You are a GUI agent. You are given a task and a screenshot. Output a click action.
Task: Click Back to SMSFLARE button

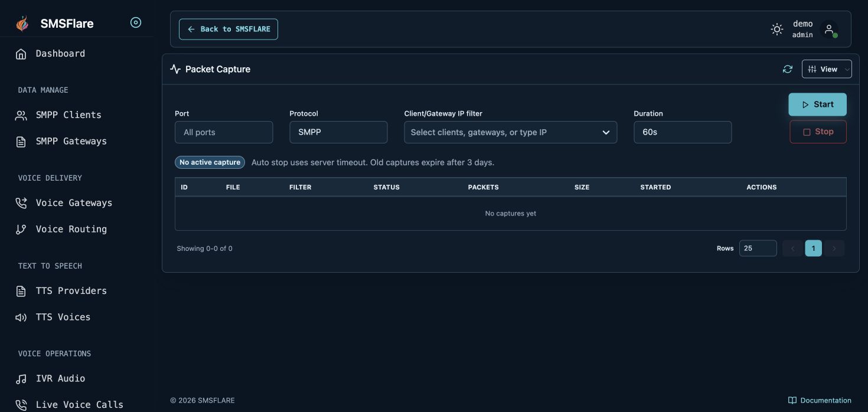point(229,29)
